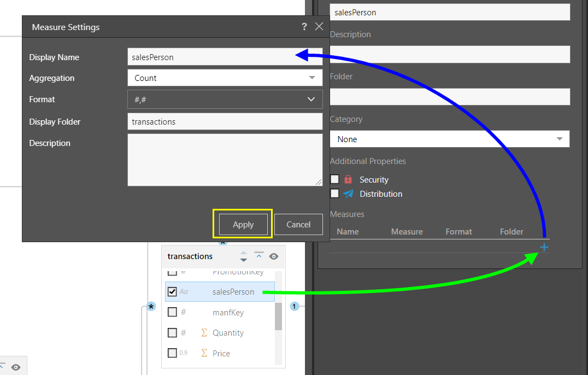Enable the Security checkbox

coord(334,179)
